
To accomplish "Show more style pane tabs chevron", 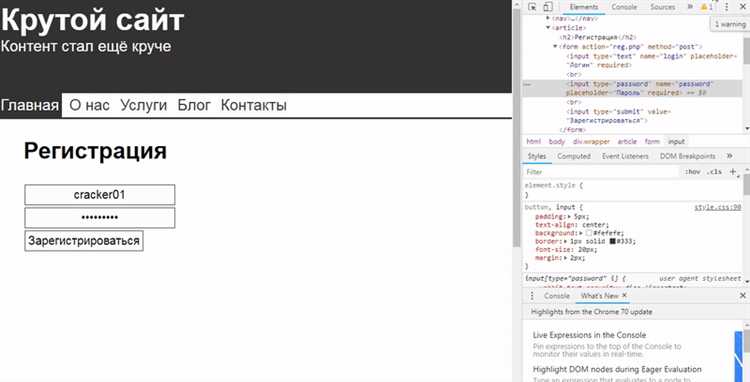I will (729, 156).
